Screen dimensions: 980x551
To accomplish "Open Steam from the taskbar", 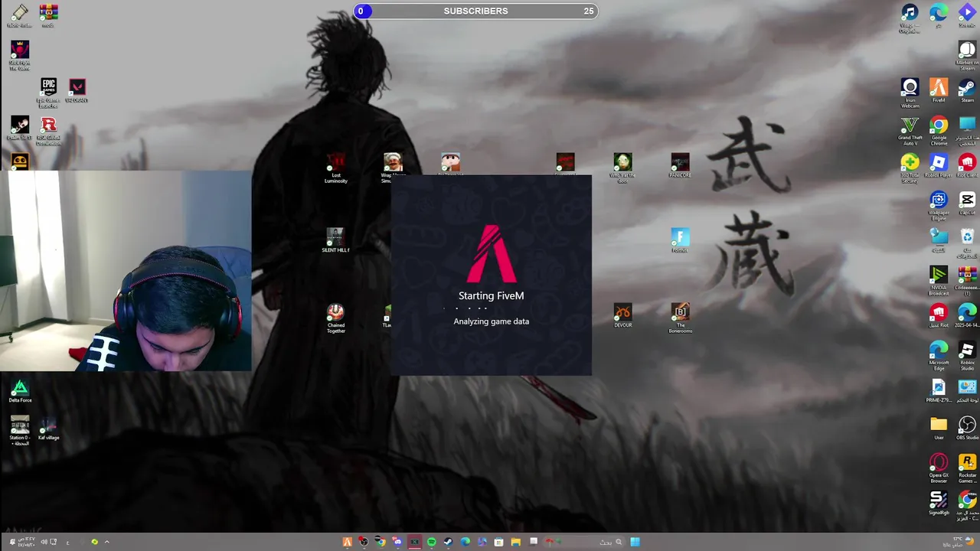I will point(448,542).
